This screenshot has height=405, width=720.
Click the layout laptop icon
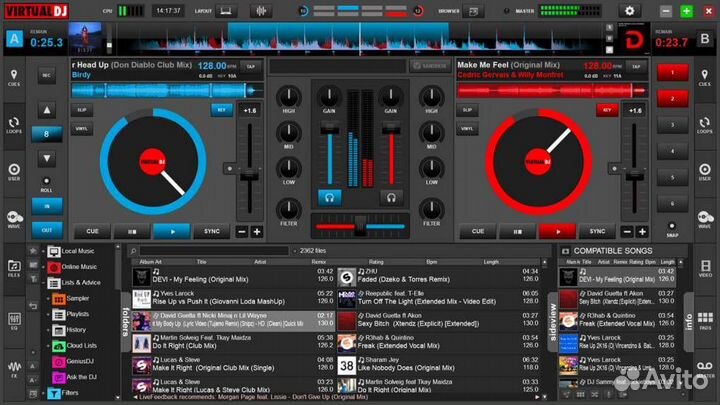click(225, 11)
